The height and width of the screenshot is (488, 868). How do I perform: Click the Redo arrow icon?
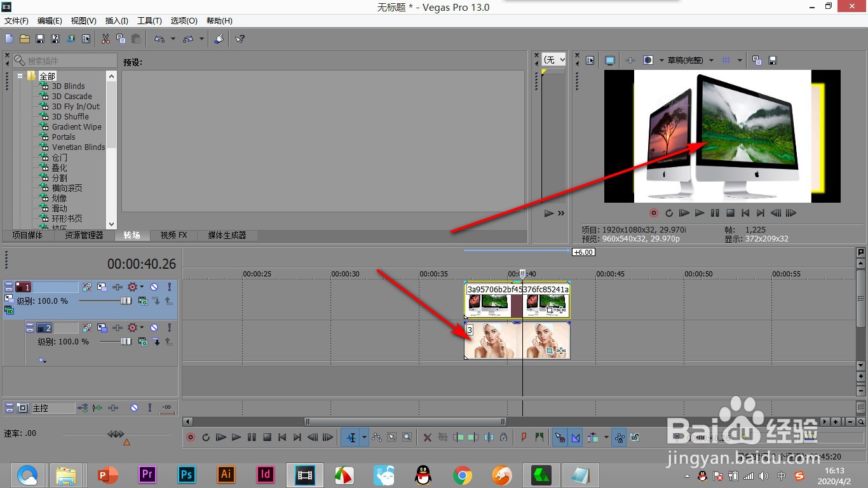pos(188,39)
